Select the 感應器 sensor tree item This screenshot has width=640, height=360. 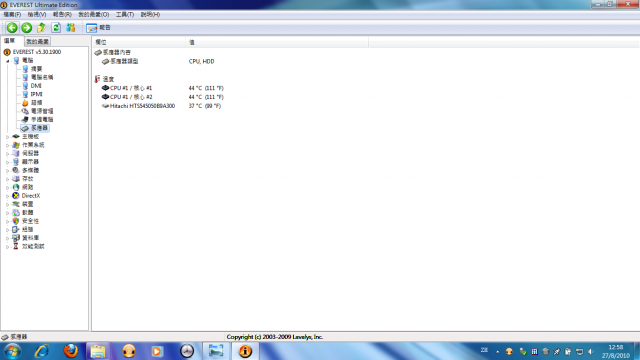(39, 128)
